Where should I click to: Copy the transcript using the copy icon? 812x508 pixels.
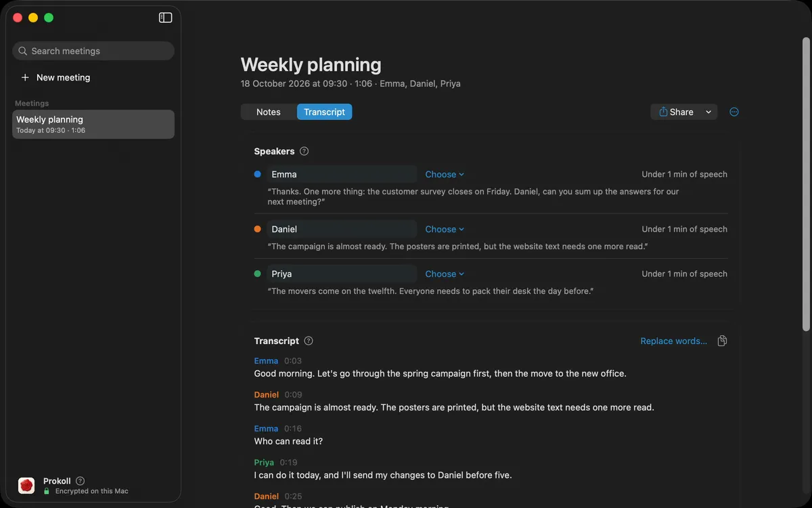pos(722,341)
